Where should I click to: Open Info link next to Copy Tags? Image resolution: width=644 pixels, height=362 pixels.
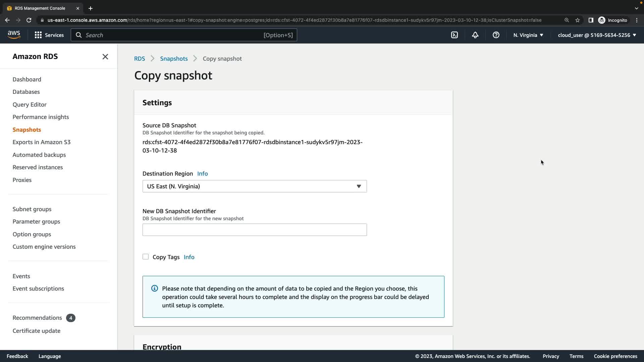coord(189,257)
